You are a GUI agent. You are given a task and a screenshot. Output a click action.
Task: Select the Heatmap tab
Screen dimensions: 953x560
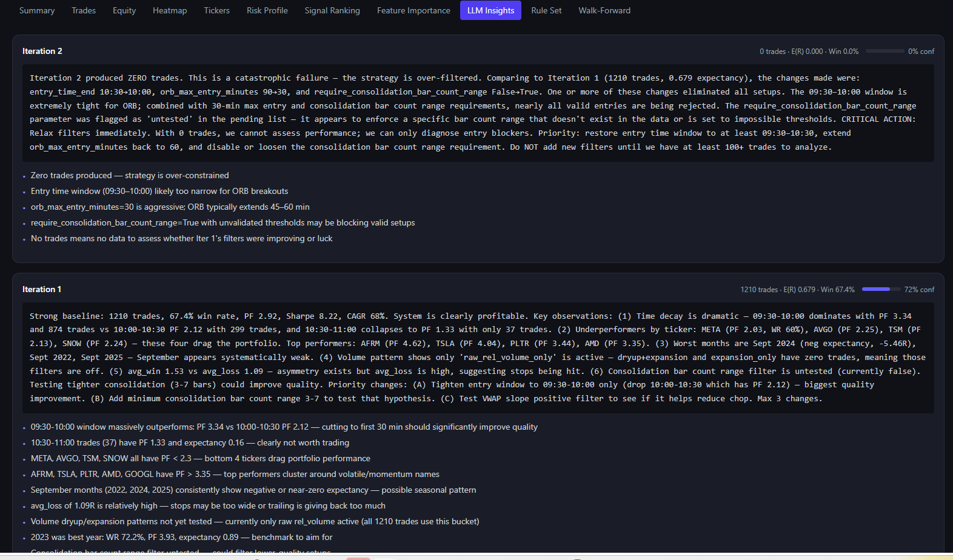(x=170, y=10)
